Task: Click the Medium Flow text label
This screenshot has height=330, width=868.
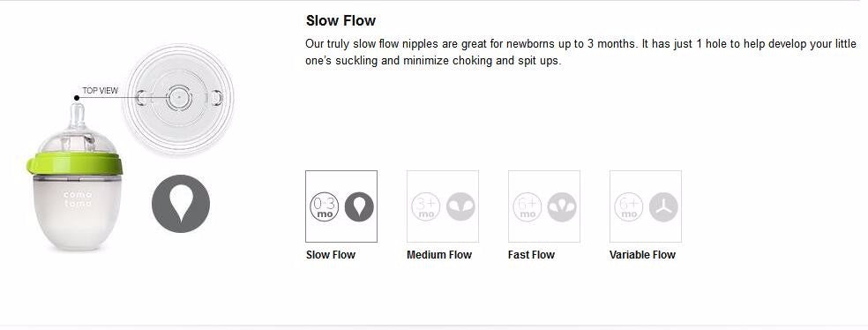Action: click(x=439, y=255)
